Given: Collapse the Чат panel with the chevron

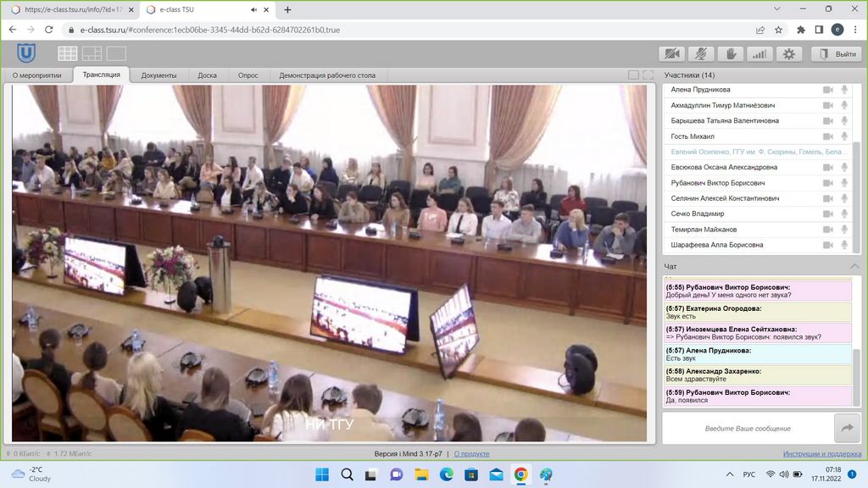Looking at the screenshot, I should pyautogui.click(x=854, y=266).
